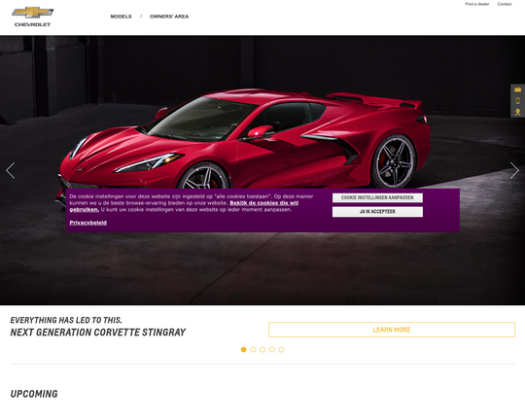
Task: Open the 'Bekijk de cookies die wij gebruiken' link
Action: (263, 203)
